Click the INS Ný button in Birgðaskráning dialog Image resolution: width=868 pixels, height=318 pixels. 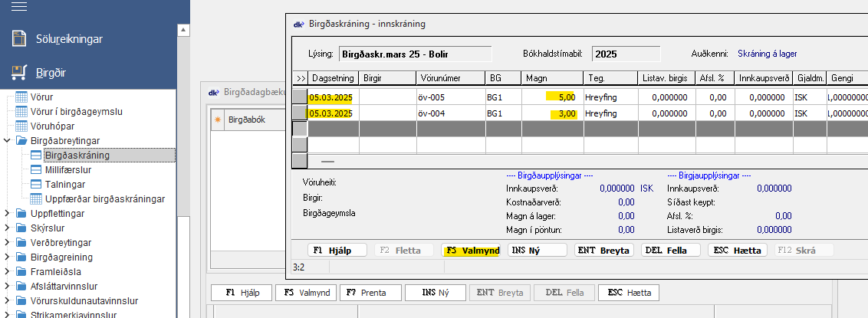(x=538, y=250)
